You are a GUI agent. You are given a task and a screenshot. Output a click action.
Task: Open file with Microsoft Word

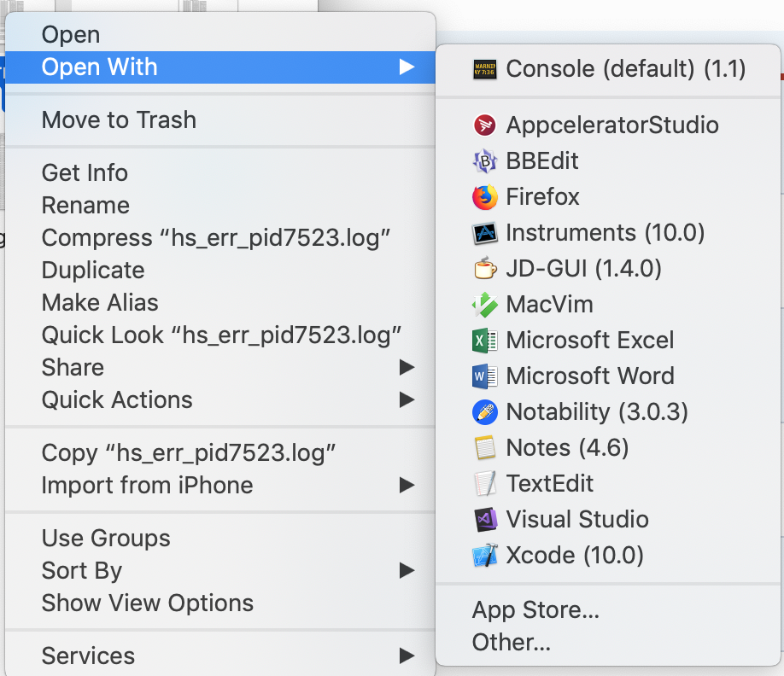click(589, 376)
